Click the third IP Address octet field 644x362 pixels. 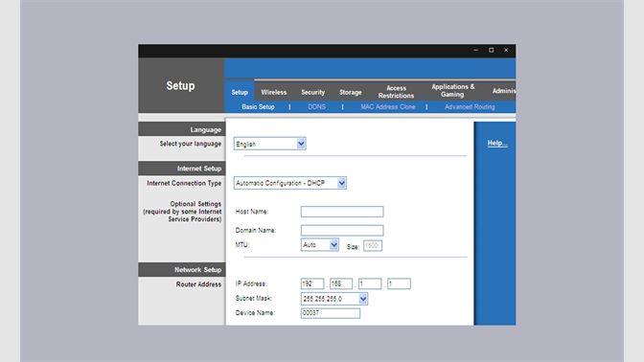point(370,283)
